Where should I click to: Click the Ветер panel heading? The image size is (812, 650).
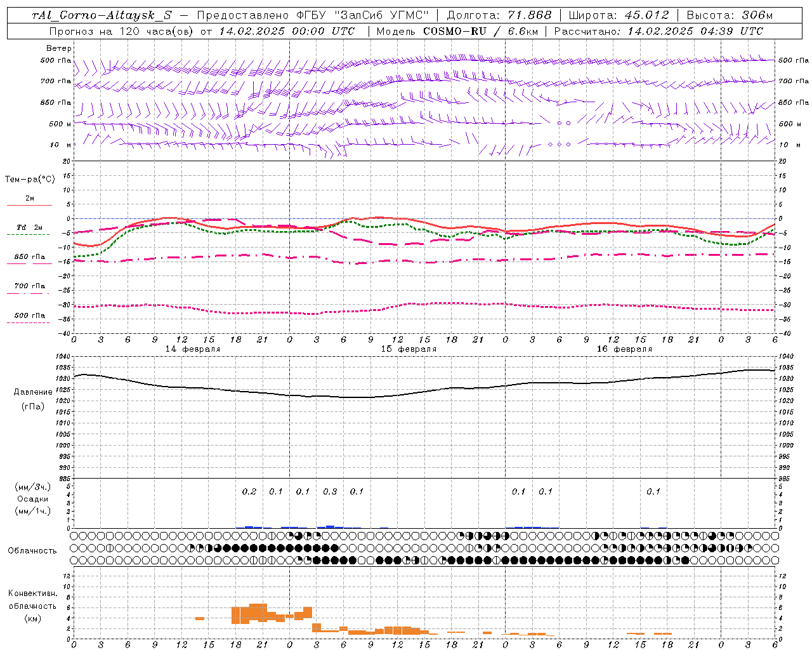coord(59,48)
